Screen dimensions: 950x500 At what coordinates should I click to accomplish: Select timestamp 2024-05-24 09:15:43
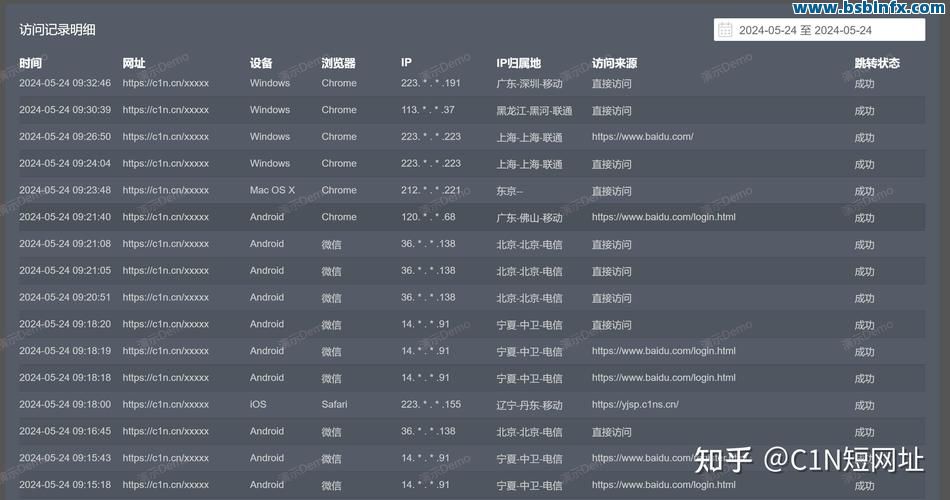[x=65, y=458]
